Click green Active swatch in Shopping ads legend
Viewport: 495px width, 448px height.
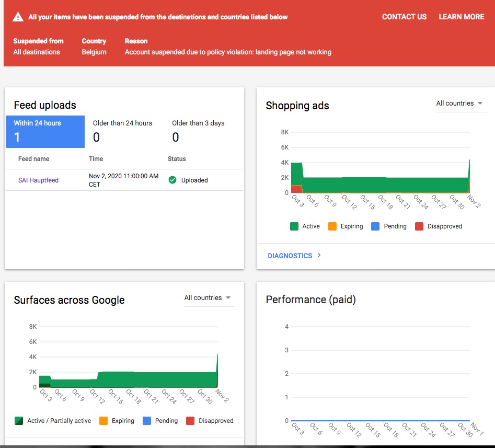click(294, 226)
